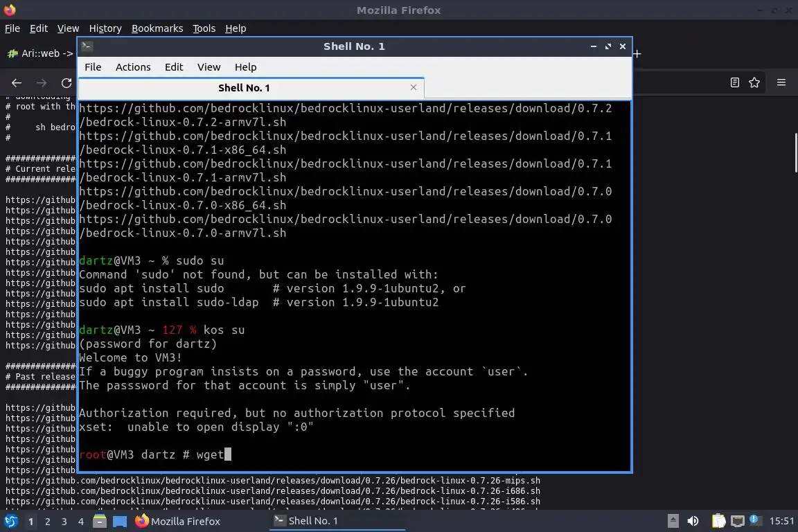Click '/bedrock-linux-0.7.0-x86_64.sh' terminal line

pyautogui.click(x=183, y=205)
